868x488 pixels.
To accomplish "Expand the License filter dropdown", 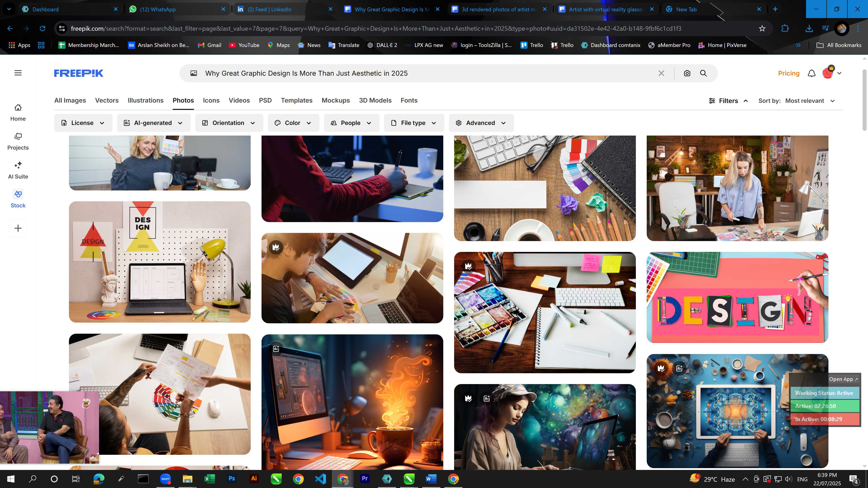I will (83, 123).
